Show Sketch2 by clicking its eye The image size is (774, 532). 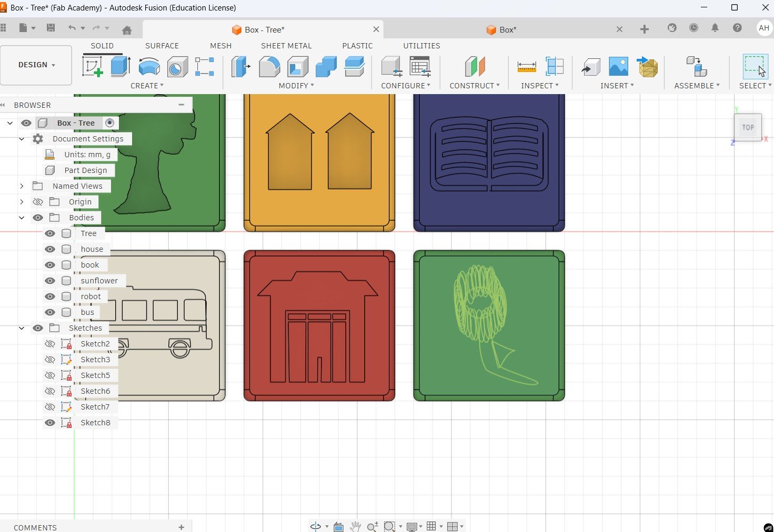(x=50, y=344)
